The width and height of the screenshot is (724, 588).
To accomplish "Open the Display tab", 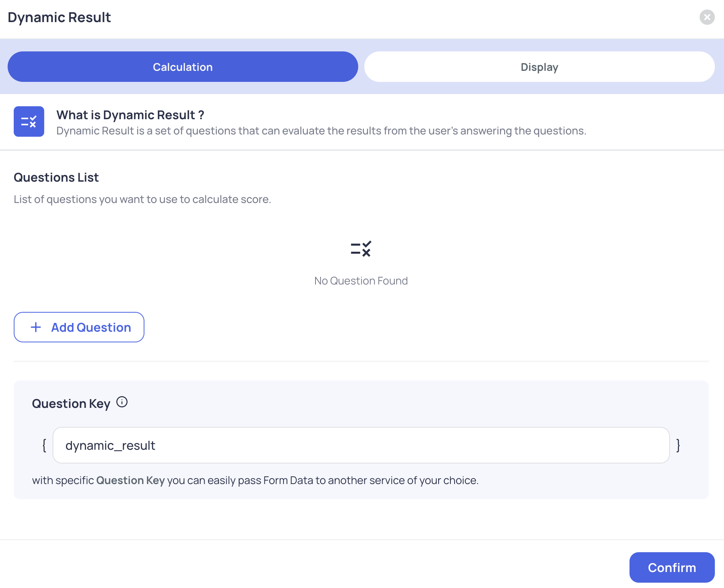I will click(x=539, y=67).
